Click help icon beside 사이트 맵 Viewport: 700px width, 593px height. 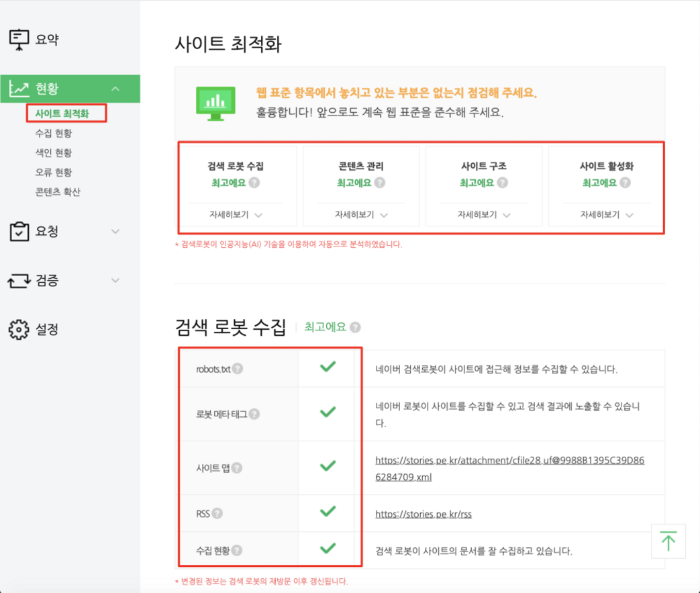click(x=237, y=468)
